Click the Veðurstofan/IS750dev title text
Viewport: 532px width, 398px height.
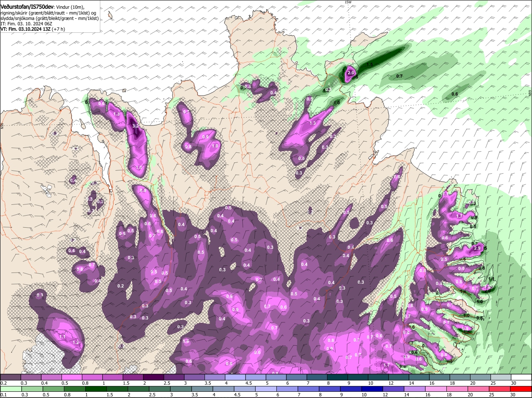(x=27, y=6)
